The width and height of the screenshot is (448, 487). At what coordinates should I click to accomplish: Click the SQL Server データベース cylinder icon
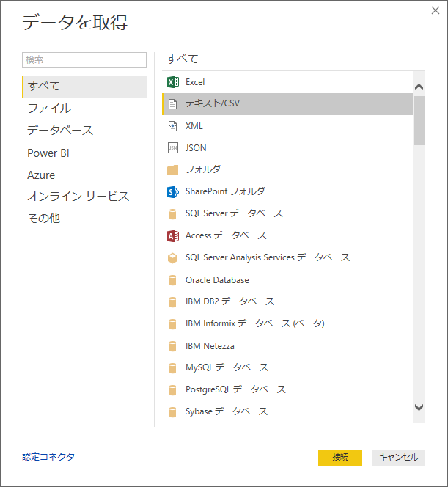pos(172,214)
